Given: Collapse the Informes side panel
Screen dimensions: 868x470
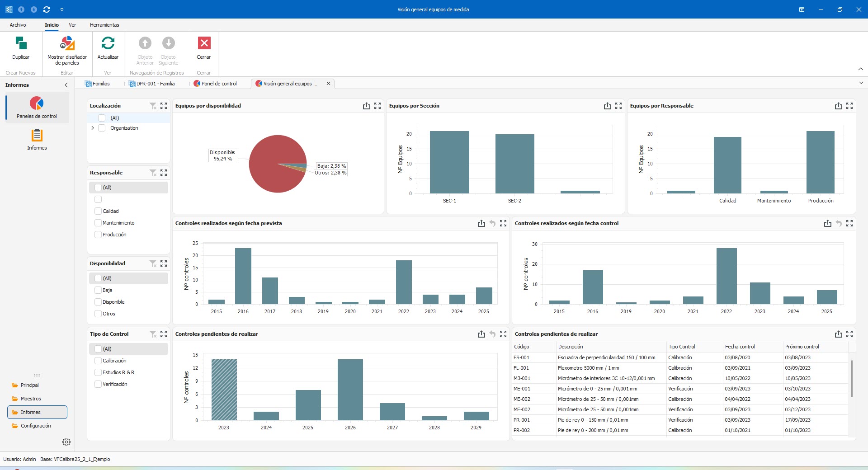Looking at the screenshot, I should (x=66, y=85).
